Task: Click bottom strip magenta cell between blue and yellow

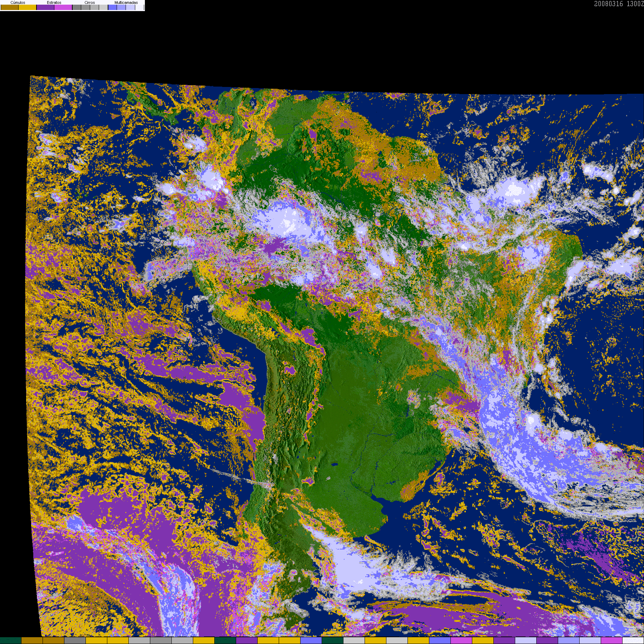Action: (x=462, y=640)
